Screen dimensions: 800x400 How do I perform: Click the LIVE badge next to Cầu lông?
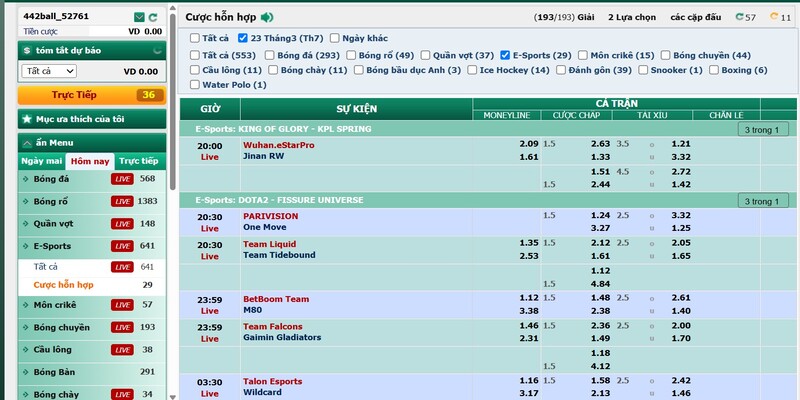point(122,350)
